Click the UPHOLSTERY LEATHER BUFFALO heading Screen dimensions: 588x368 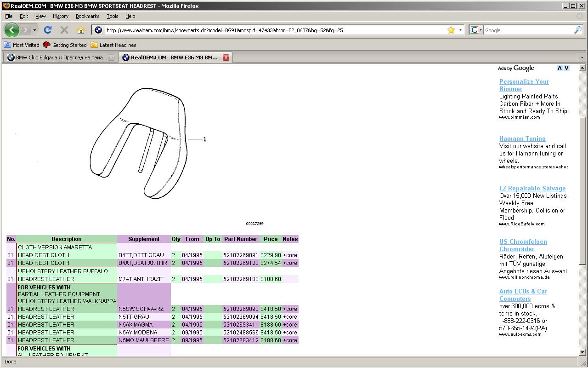[63, 271]
